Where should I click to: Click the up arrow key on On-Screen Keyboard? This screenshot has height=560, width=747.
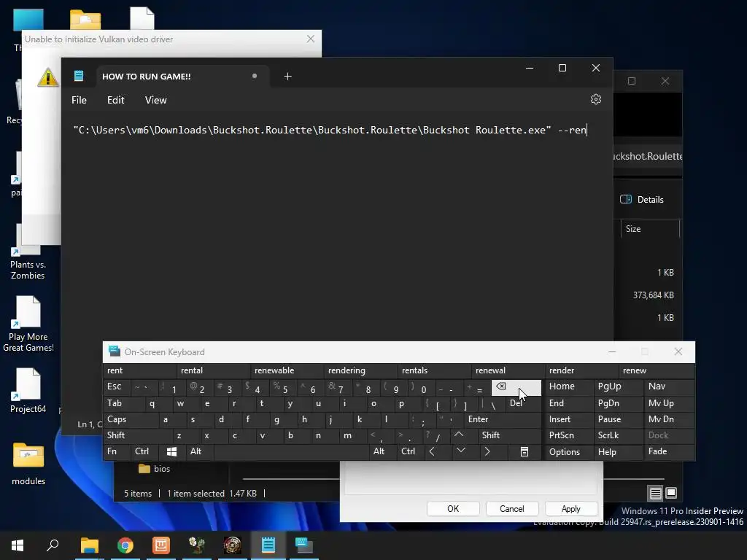point(459,435)
